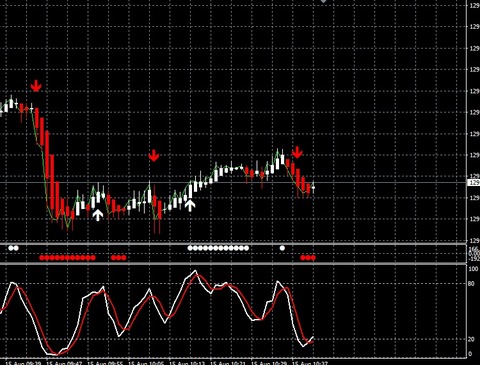Viewport: 480px width, 365px height.
Task: Click the red sell arrow above the 10:05 candles
Action: [x=154, y=156]
